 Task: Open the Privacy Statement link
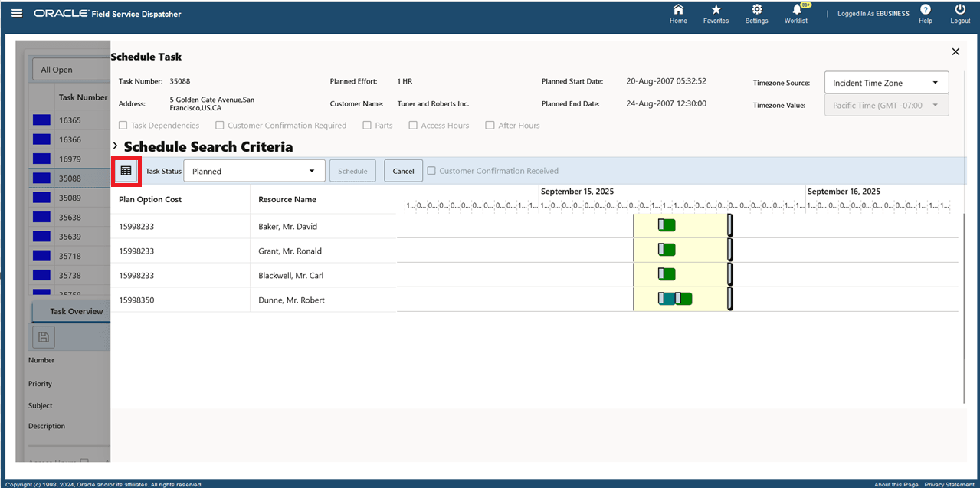tap(948, 483)
